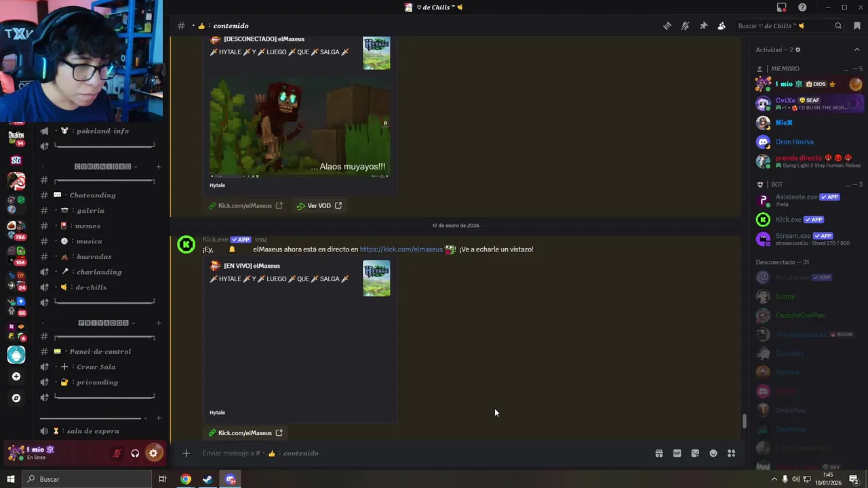This screenshot has height=488, width=868.
Task: Click message input 'Enviar mensaje a'
Action: coord(420,453)
